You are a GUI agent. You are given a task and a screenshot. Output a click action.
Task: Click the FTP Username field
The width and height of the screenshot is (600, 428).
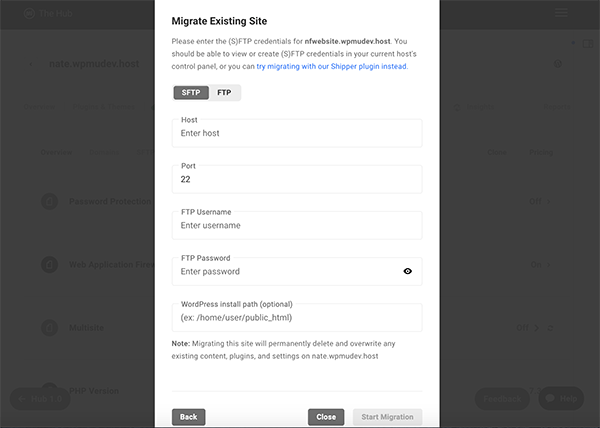point(297,225)
